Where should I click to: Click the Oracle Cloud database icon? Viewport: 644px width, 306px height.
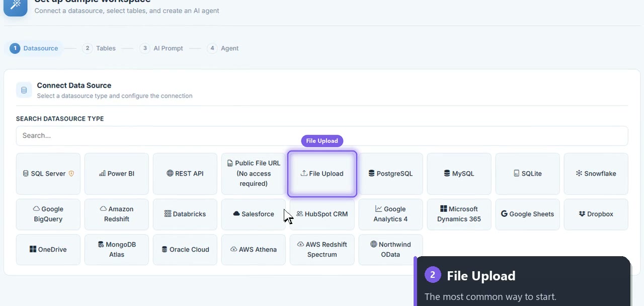pos(165,249)
